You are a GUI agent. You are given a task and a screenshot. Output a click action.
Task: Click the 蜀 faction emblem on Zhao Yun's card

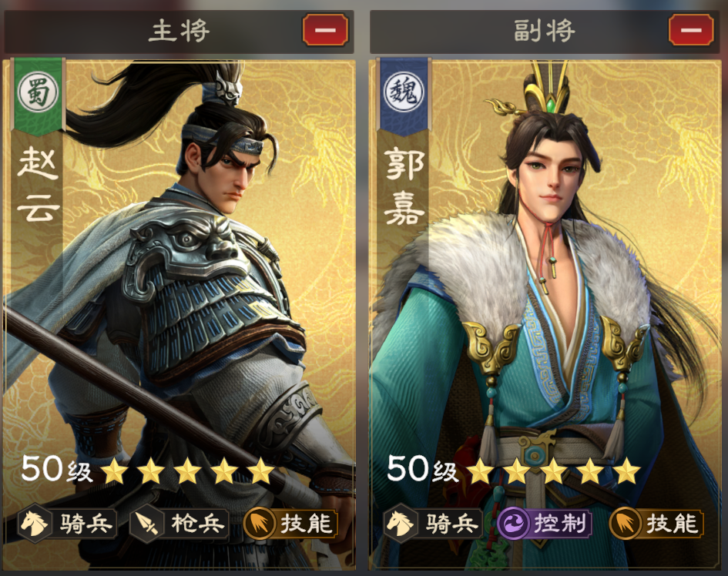click(38, 92)
